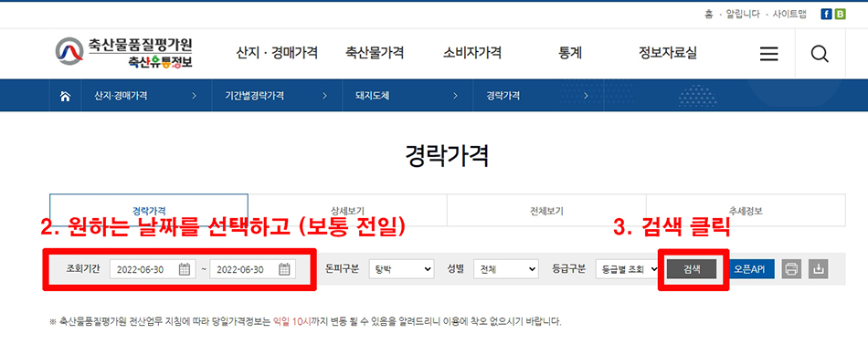This screenshot has height=344, width=868.
Task: Open the green blog icon link
Action: coord(841,15)
